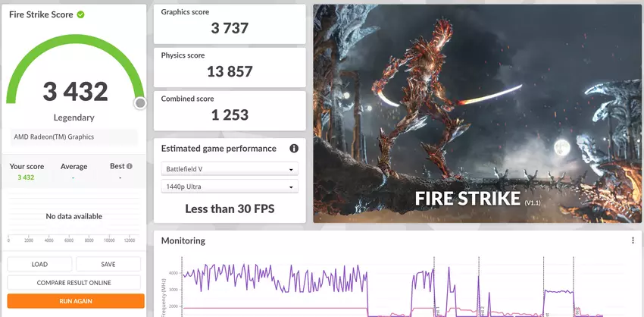Click the green validation checkmark icon
The image size is (644, 317).
[x=80, y=14]
